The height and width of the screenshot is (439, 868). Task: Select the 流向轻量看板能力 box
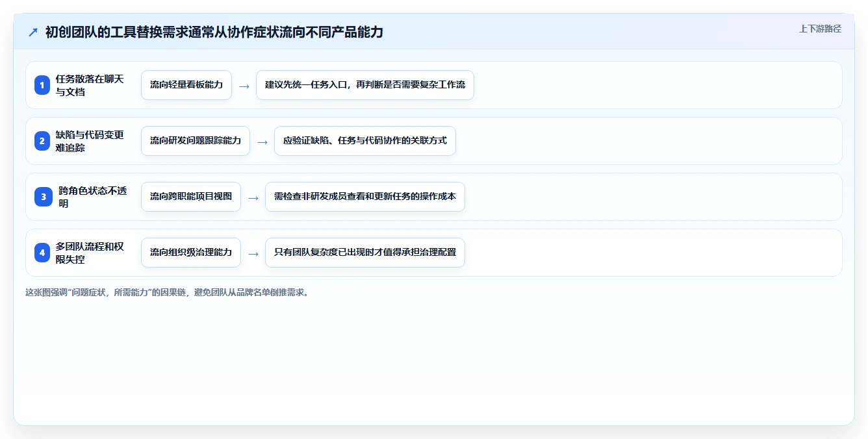click(186, 85)
